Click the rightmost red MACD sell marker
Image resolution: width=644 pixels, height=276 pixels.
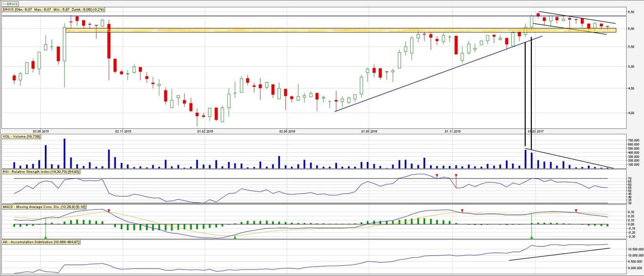576,211
